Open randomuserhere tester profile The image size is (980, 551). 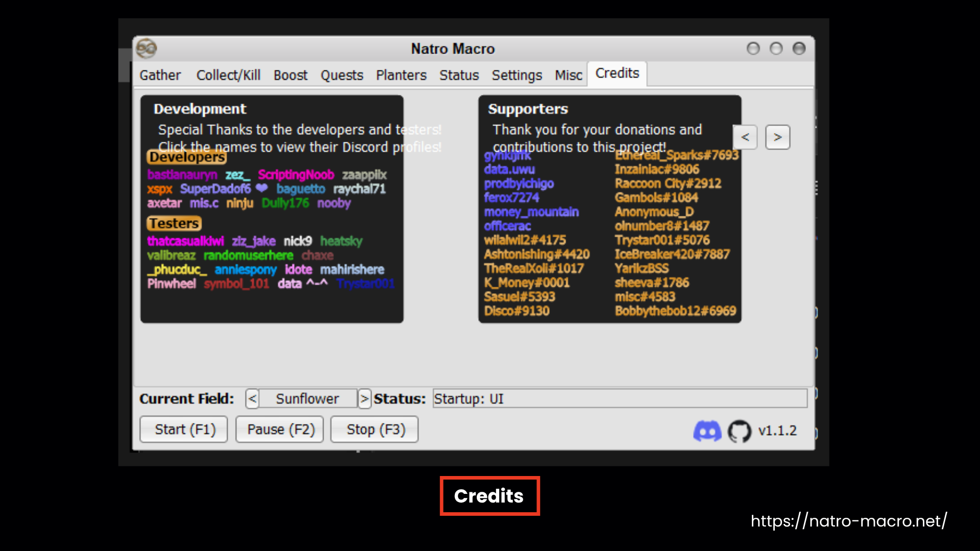(249, 255)
